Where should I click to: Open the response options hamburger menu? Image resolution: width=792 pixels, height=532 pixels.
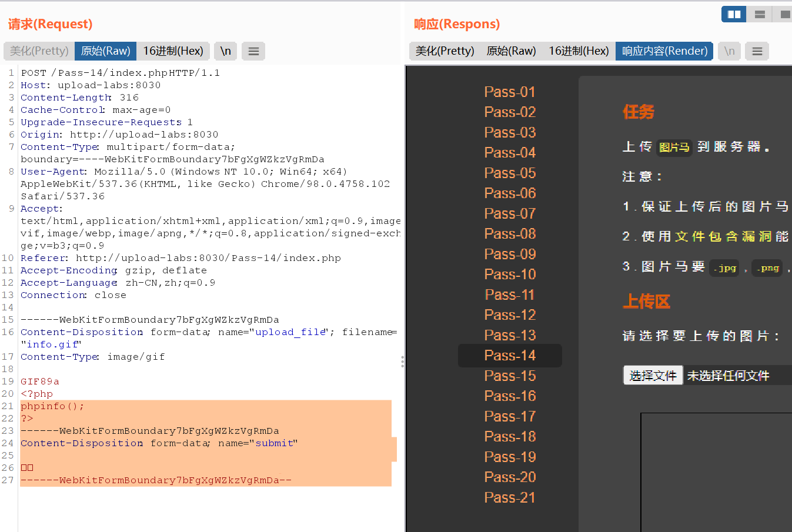pyautogui.click(x=757, y=51)
